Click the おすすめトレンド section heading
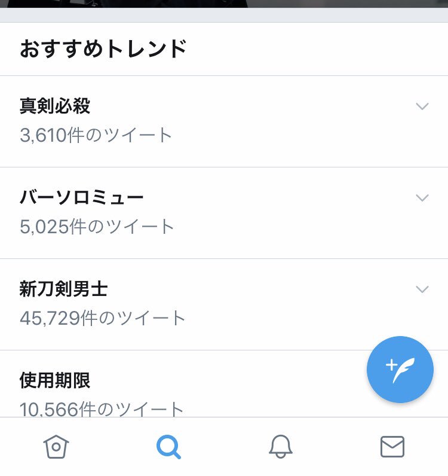Screen dimensions: 448x476 pos(103,49)
